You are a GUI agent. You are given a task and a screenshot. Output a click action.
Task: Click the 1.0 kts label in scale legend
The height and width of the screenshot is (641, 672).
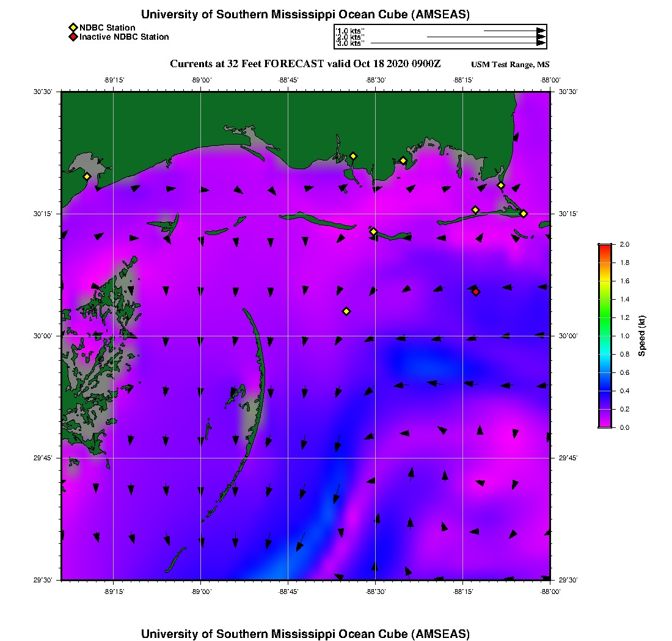pyautogui.click(x=351, y=31)
